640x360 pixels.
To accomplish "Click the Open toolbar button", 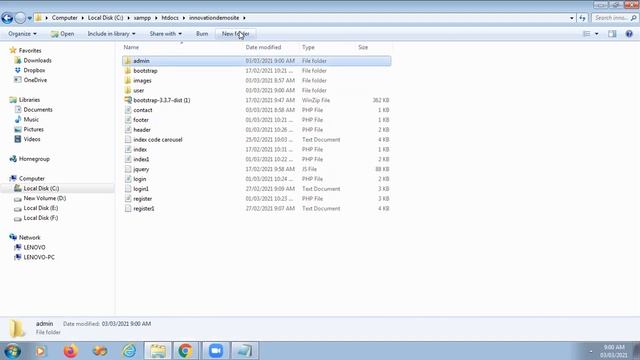I will coord(62,34).
